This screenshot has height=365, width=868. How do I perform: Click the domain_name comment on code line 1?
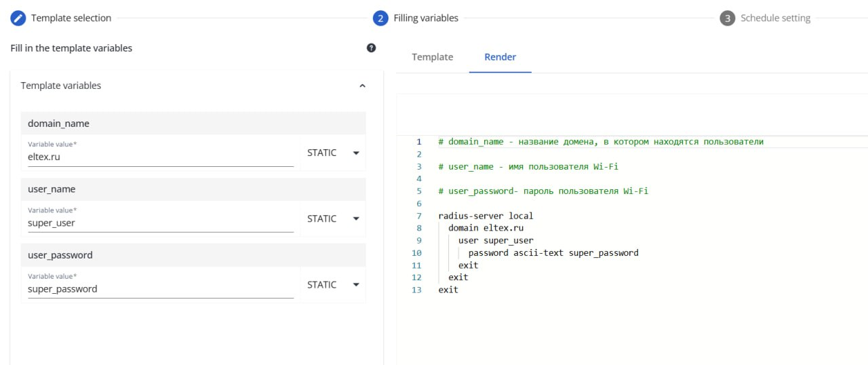pos(600,142)
